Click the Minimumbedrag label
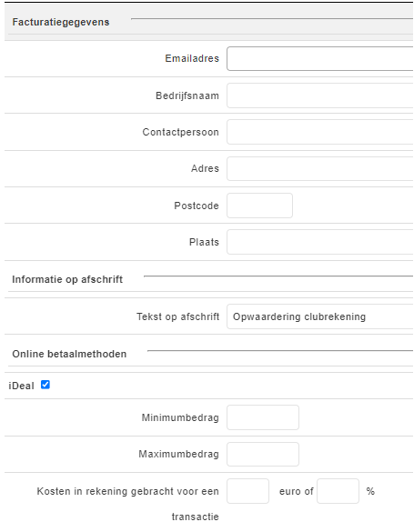Screen dimensions: 414x532 (x=180, y=417)
